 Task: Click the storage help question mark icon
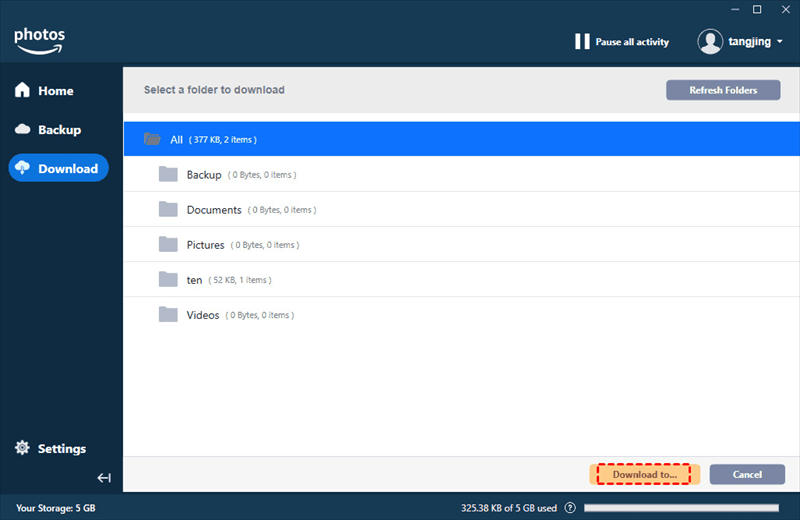tap(570, 508)
